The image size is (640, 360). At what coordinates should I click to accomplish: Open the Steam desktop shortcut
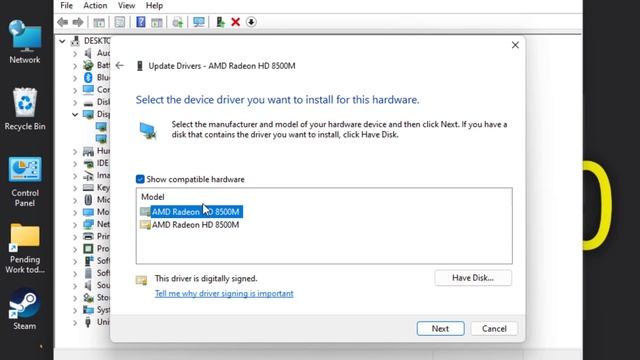click(x=24, y=309)
